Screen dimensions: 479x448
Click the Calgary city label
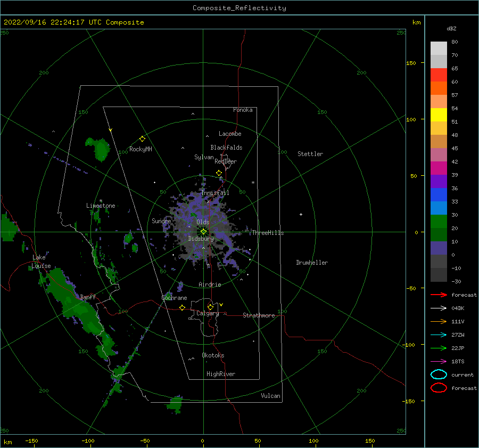point(208,313)
